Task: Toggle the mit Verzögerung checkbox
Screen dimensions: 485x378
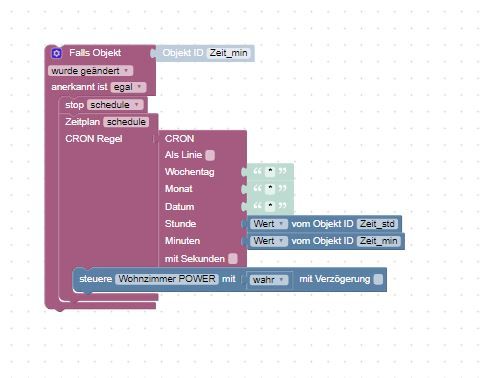Action: [378, 279]
